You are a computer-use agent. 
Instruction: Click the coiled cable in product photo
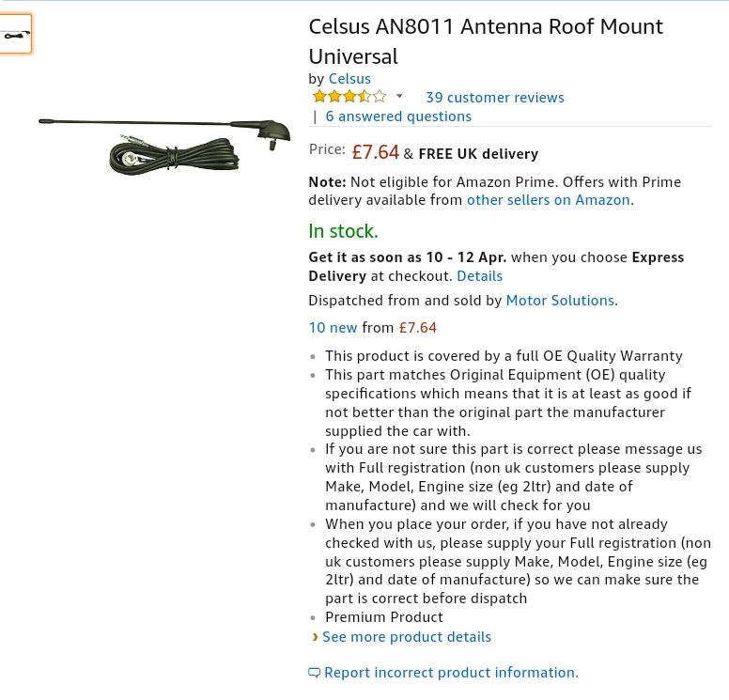pyautogui.click(x=174, y=156)
